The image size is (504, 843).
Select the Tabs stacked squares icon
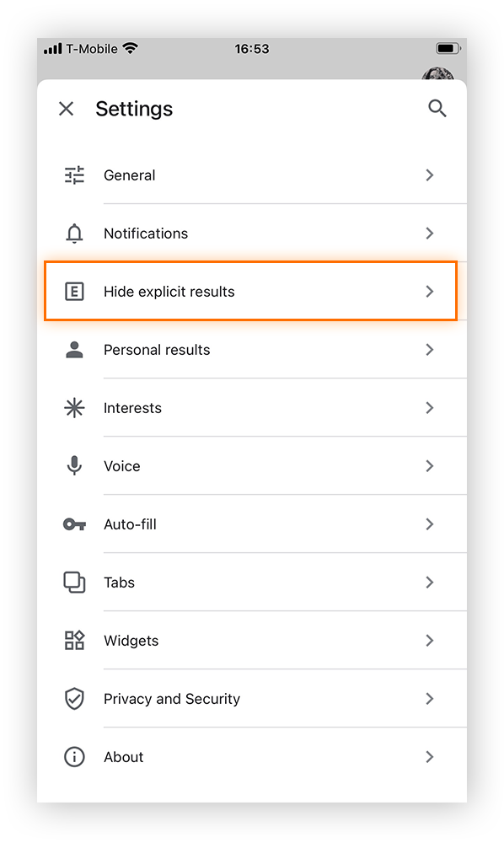pos(74,582)
